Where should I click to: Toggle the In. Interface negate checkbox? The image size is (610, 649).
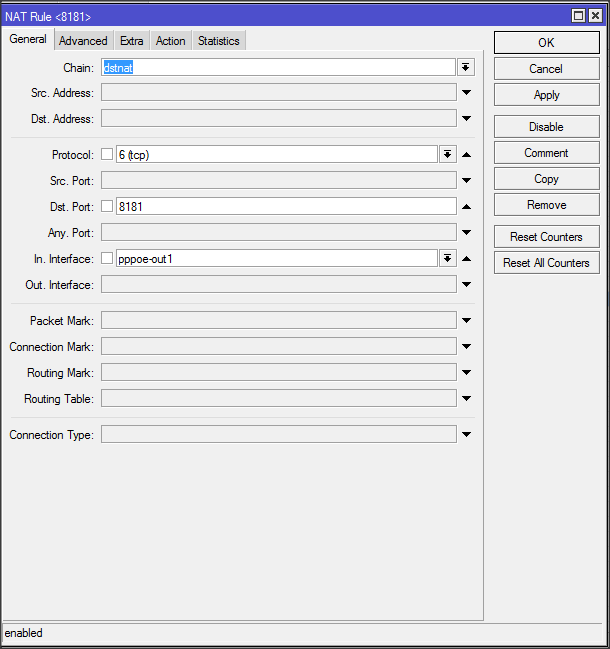(x=107, y=258)
